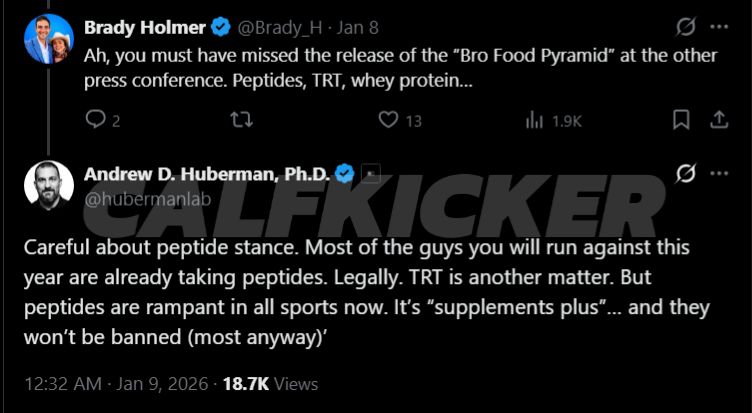Click Andrew D. Huberman, Ph.D. name
Image resolution: width=752 pixels, height=413 pixels.
pyautogui.click(x=207, y=174)
